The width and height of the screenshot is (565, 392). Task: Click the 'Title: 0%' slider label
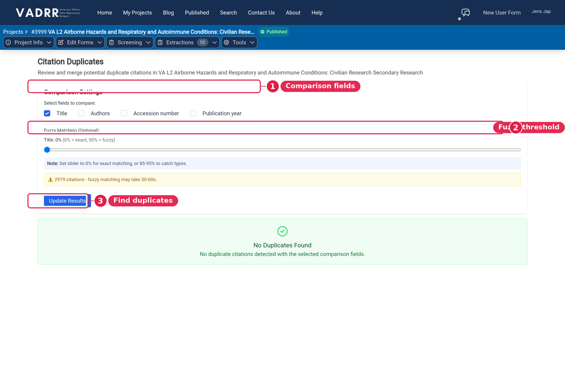click(80, 140)
